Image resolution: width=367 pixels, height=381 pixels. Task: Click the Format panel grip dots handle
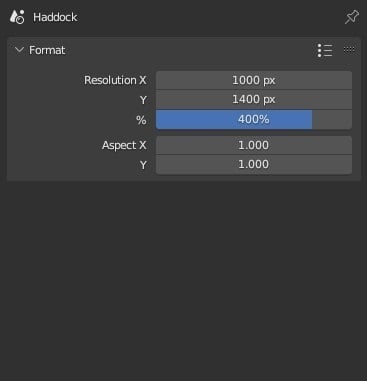point(349,50)
